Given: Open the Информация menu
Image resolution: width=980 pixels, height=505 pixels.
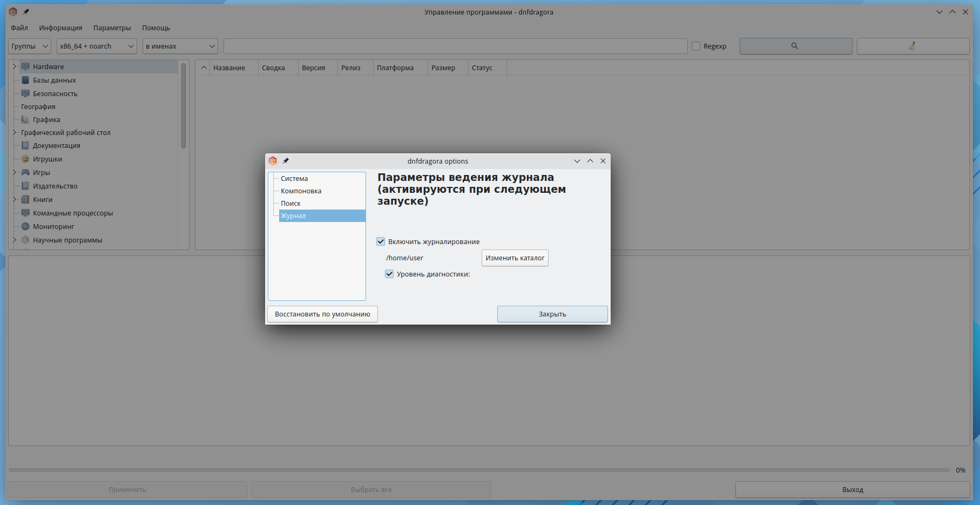Looking at the screenshot, I should click(60, 28).
